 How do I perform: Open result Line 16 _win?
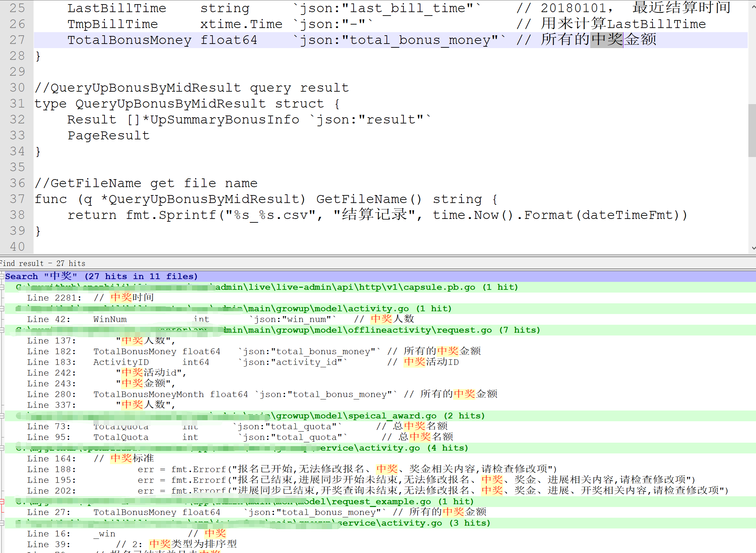point(104,534)
